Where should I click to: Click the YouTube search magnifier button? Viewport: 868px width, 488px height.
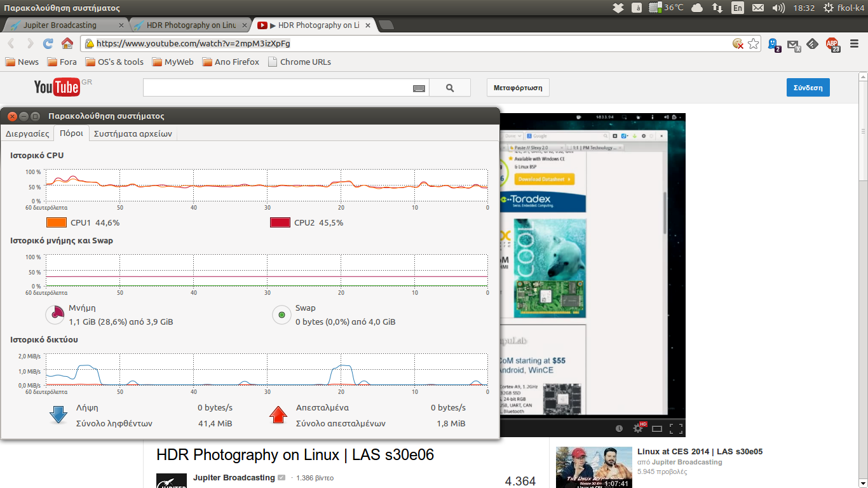coord(450,88)
